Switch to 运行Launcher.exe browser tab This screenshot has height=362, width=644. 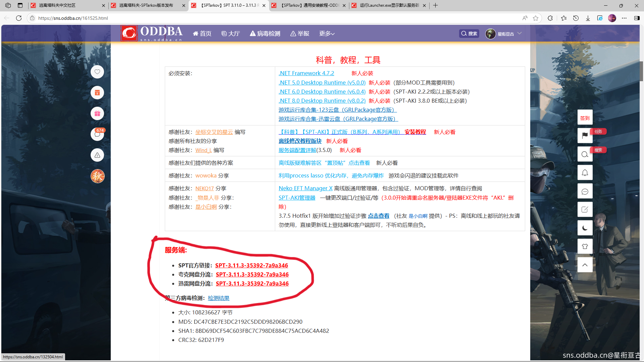pos(389,5)
